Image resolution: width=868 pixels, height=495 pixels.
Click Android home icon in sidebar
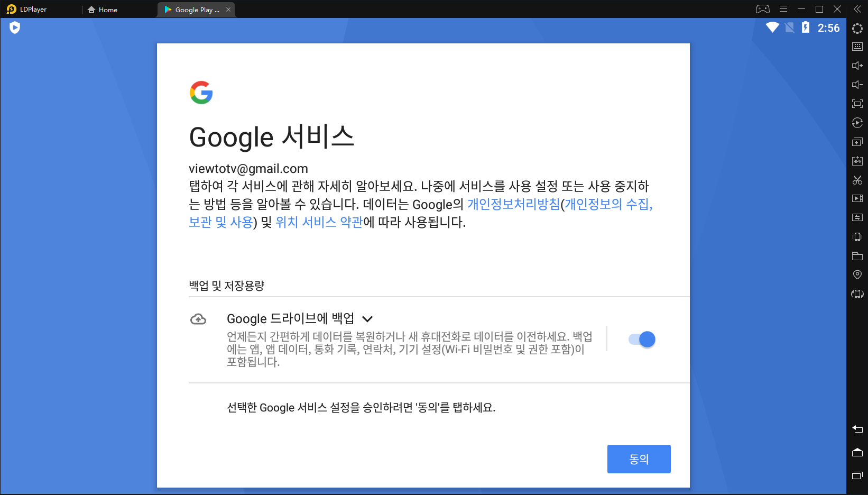857,452
